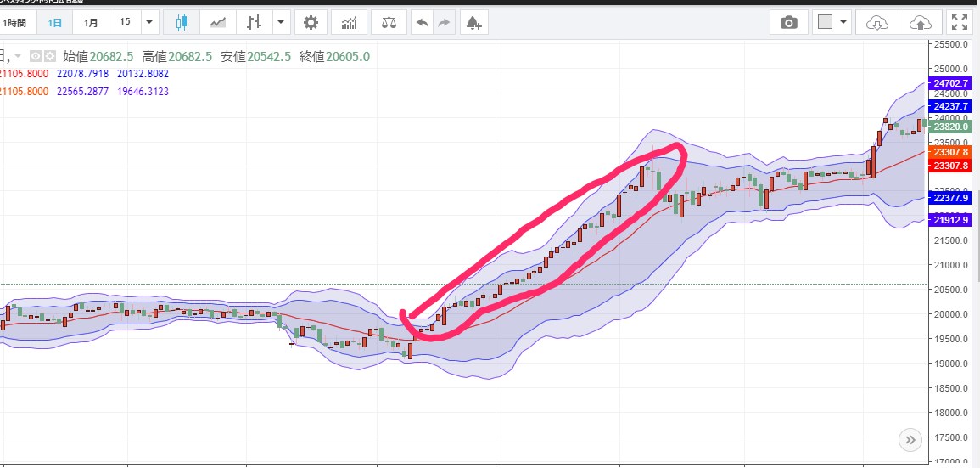Click the purple 24702.7 price label

pos(951,83)
